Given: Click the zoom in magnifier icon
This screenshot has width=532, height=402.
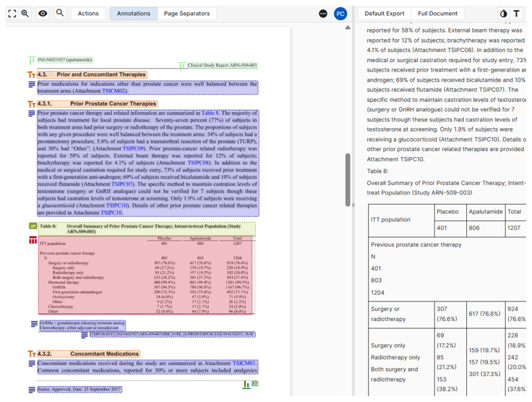Looking at the screenshot, I should pos(25,13).
